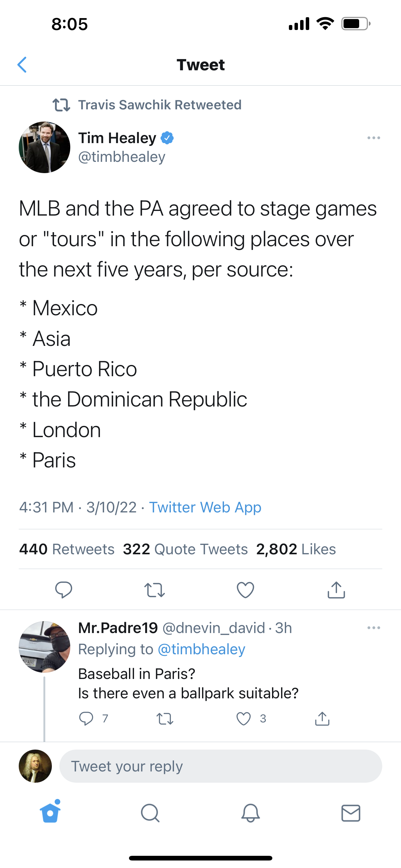View the 322 Quote Tweets
The width and height of the screenshot is (401, 868).
(x=185, y=549)
